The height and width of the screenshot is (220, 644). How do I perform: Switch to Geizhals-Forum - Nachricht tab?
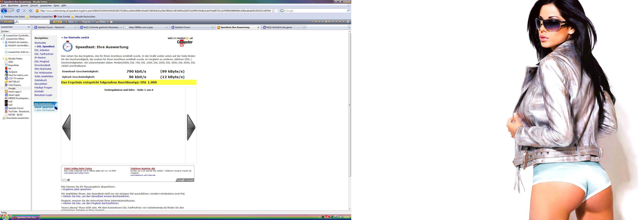(55, 27)
